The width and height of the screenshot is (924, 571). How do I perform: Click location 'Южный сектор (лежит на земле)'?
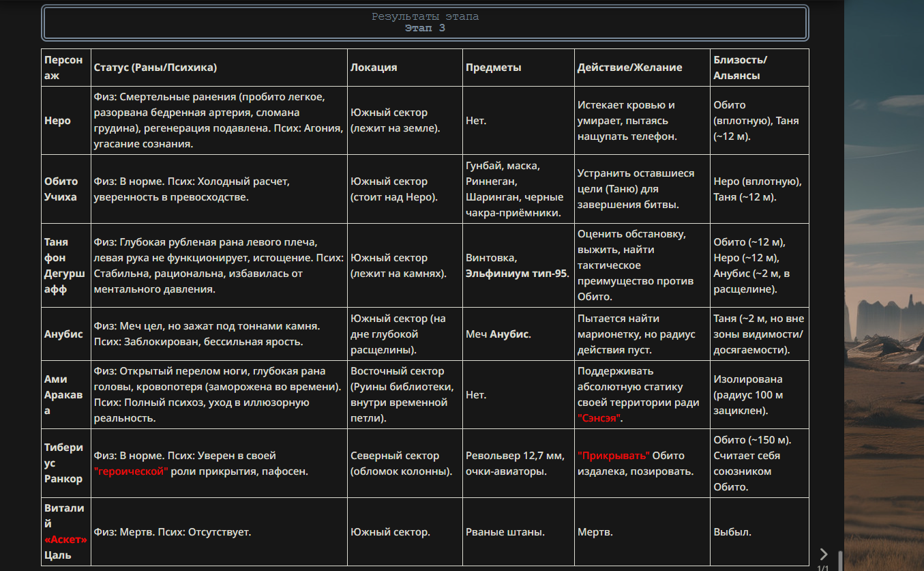point(405,121)
